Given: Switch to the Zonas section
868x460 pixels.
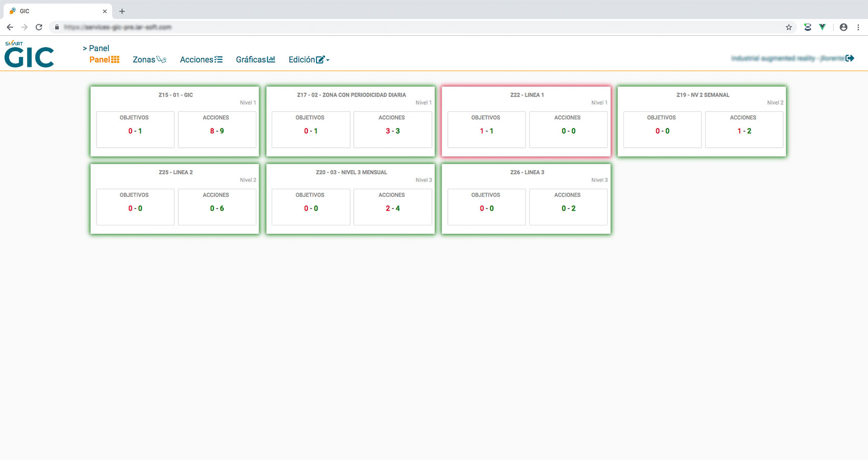Looking at the screenshot, I should point(149,60).
